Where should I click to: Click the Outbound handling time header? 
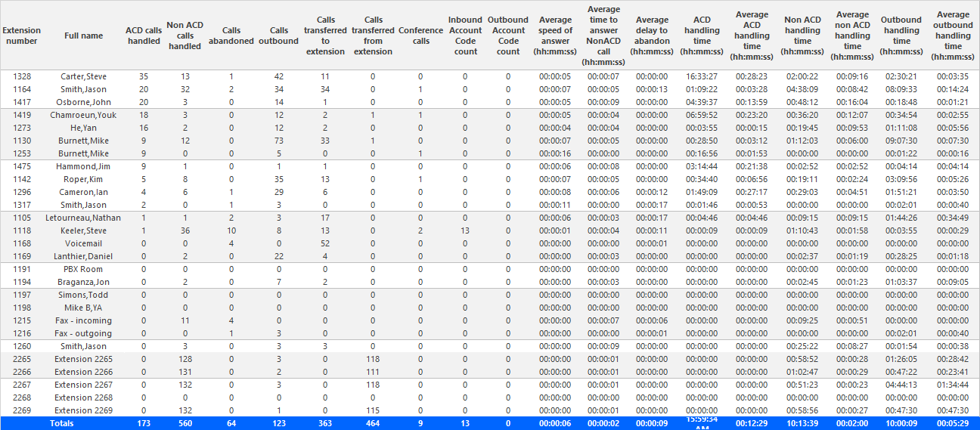click(901, 36)
